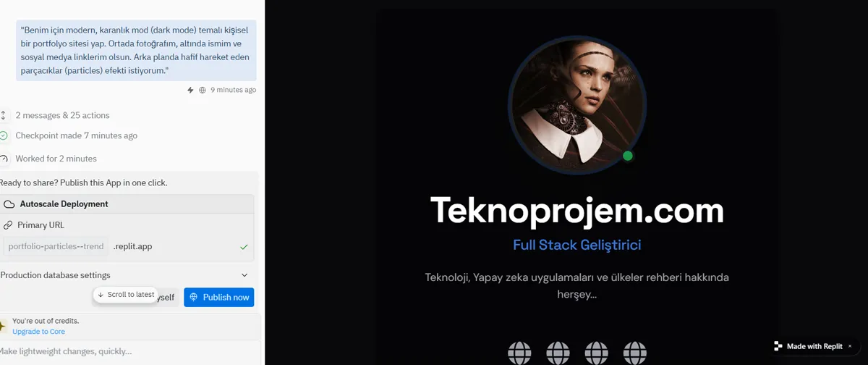Image resolution: width=868 pixels, height=365 pixels.
Task: Click the globe icon beside '9 minutes ago'
Action: (x=203, y=91)
